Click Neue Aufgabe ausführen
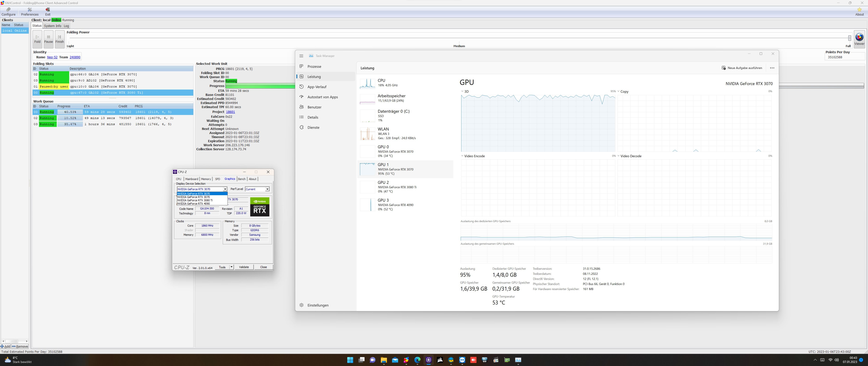 (x=742, y=68)
